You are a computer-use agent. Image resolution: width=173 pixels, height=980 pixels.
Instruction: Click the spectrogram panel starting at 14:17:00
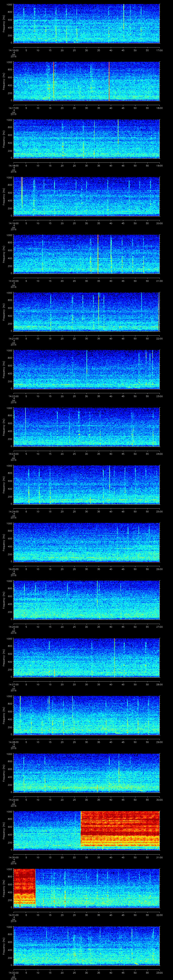pyautogui.click(x=86, y=81)
